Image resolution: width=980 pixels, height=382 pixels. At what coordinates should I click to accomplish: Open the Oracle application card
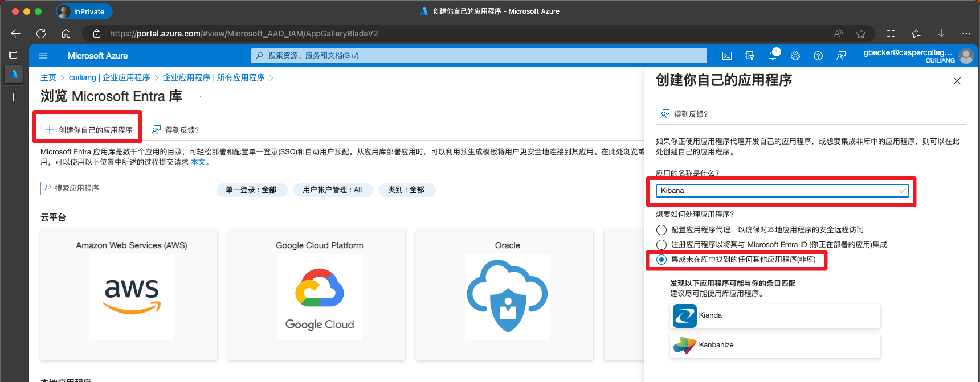click(505, 294)
